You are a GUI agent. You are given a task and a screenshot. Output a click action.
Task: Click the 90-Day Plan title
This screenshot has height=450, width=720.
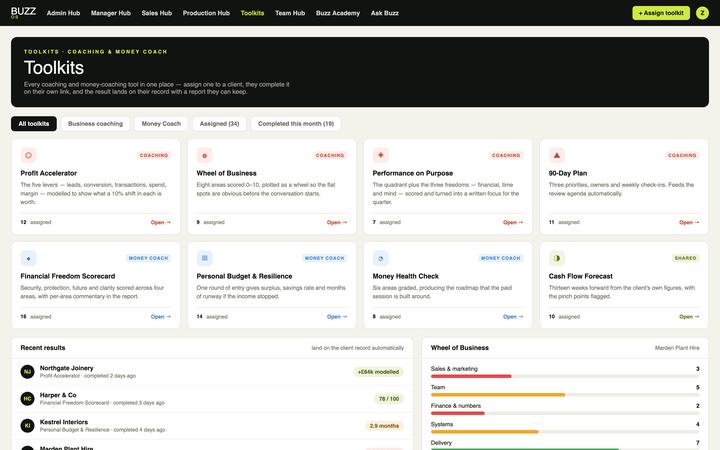tap(568, 173)
